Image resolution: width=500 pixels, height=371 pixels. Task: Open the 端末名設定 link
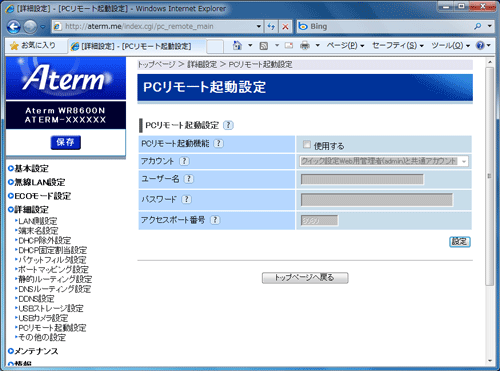click(x=38, y=231)
